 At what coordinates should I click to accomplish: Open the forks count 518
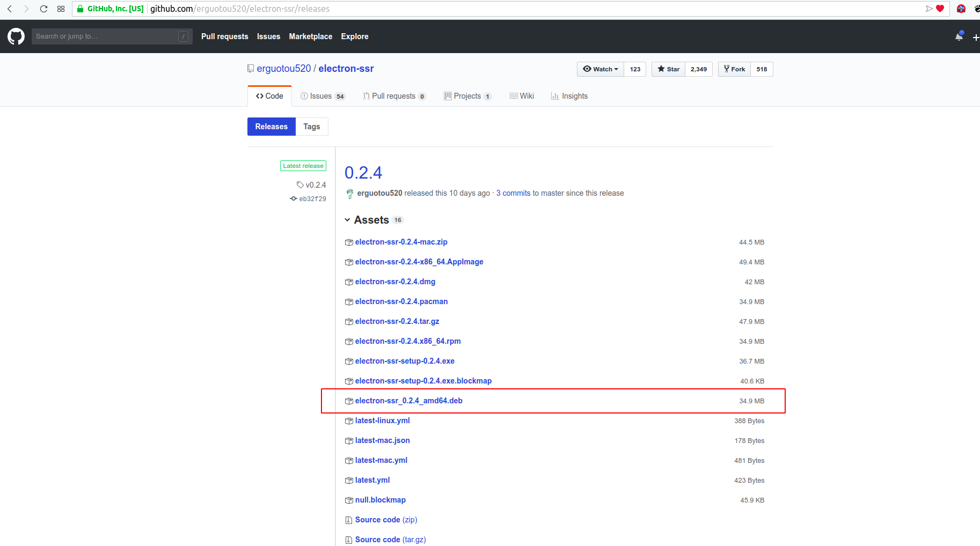click(762, 69)
